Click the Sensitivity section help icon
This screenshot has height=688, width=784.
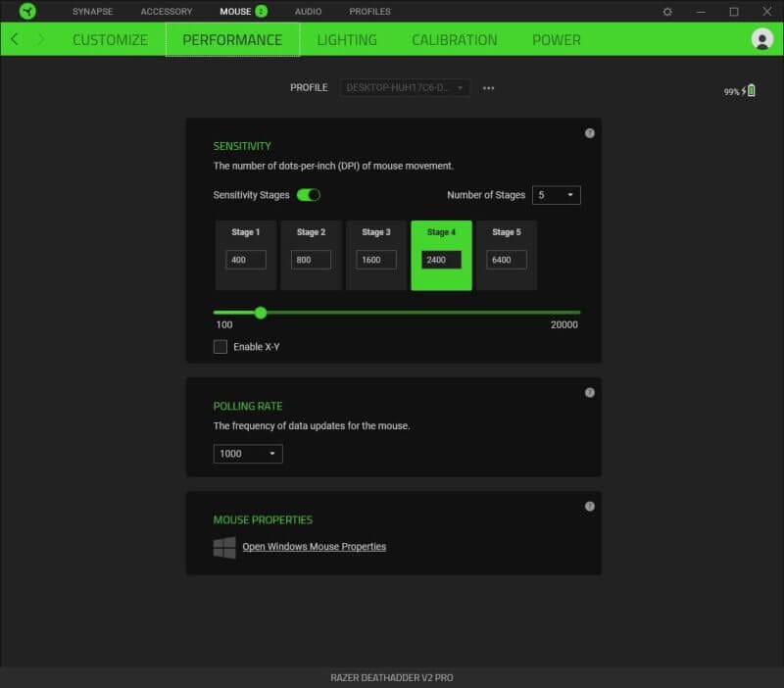pos(590,133)
